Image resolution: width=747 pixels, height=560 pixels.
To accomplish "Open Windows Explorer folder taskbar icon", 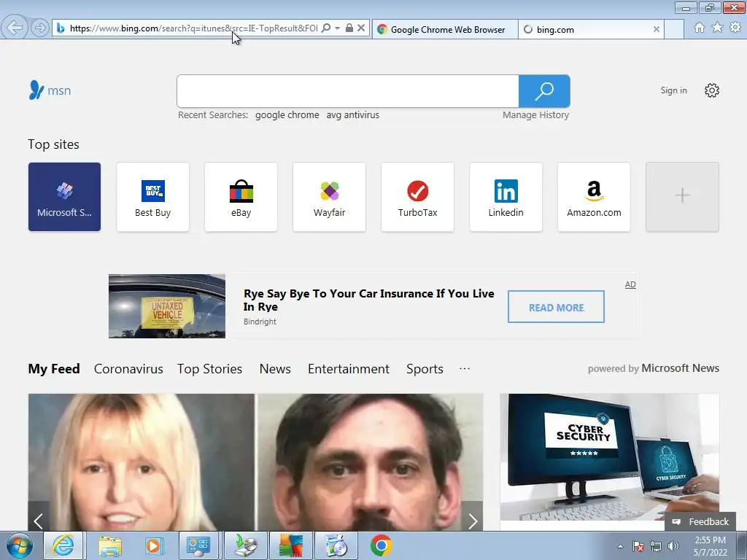I will click(110, 545).
